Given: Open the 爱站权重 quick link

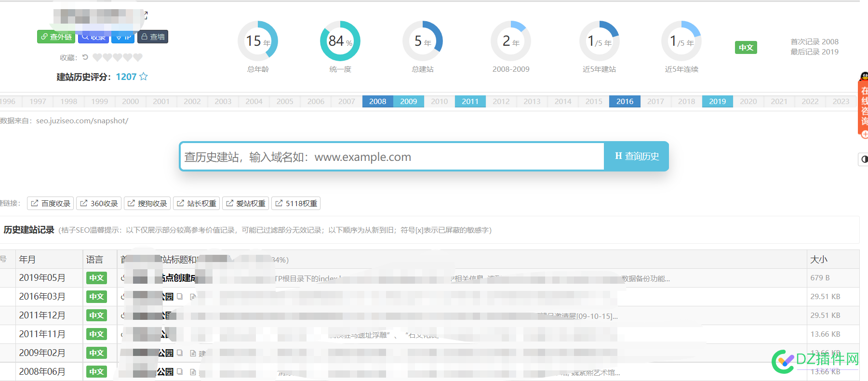Looking at the screenshot, I should [245, 203].
